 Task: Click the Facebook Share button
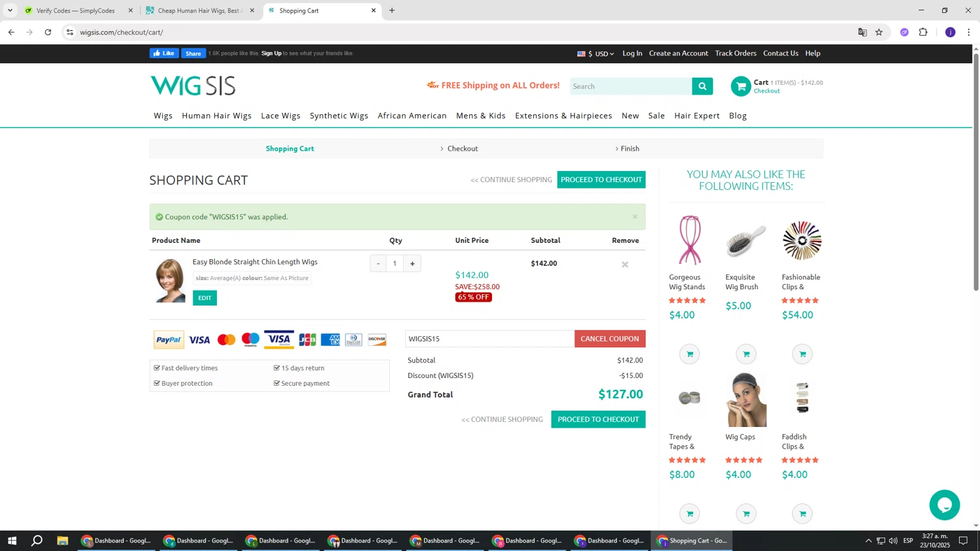tap(193, 54)
